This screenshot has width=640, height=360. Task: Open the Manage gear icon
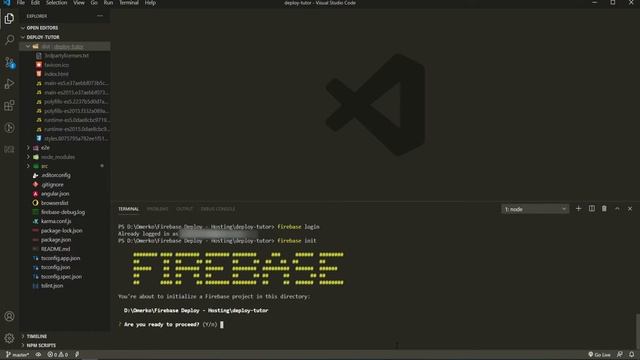click(x=9, y=338)
